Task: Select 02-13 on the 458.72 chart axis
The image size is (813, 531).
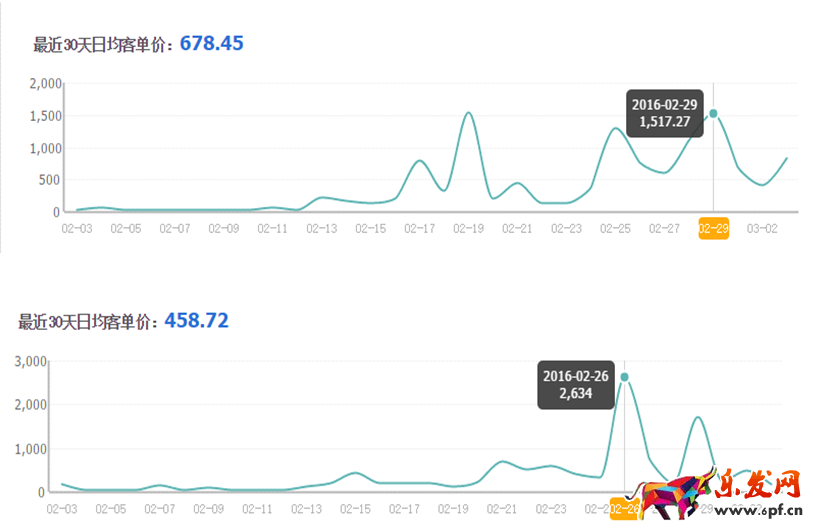Action: (306, 508)
